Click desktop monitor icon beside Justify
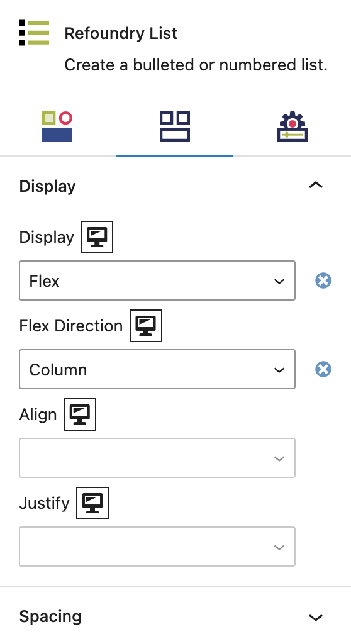The height and width of the screenshot is (644, 351). (92, 503)
